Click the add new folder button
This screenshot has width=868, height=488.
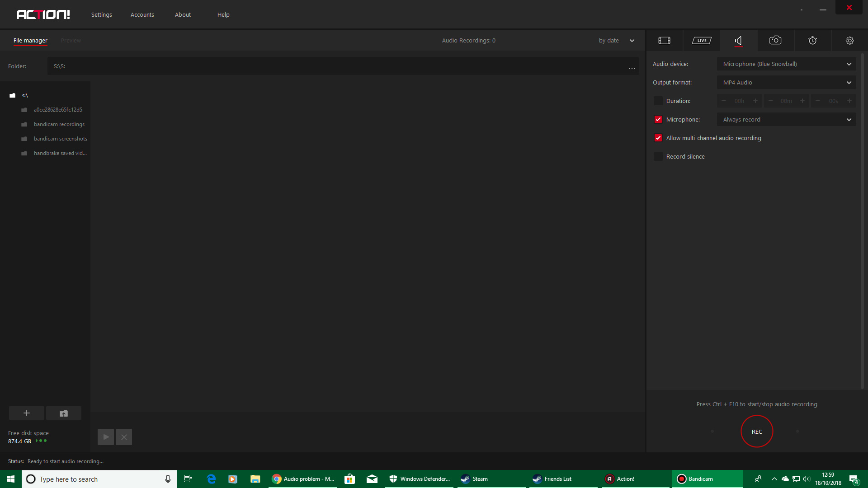26,413
